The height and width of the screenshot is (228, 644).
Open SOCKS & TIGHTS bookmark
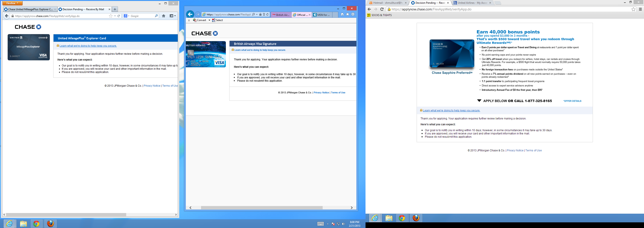(x=379, y=15)
